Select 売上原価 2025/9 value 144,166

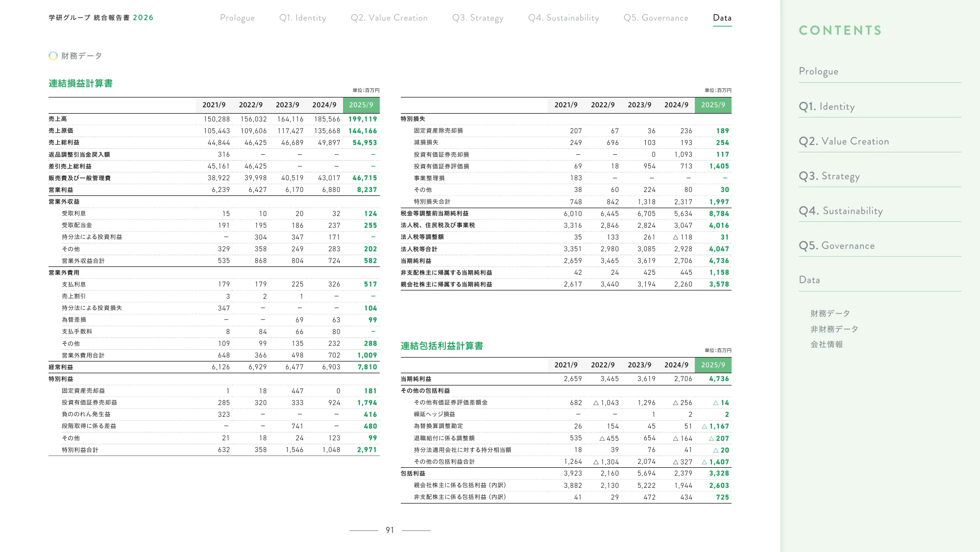(x=363, y=131)
